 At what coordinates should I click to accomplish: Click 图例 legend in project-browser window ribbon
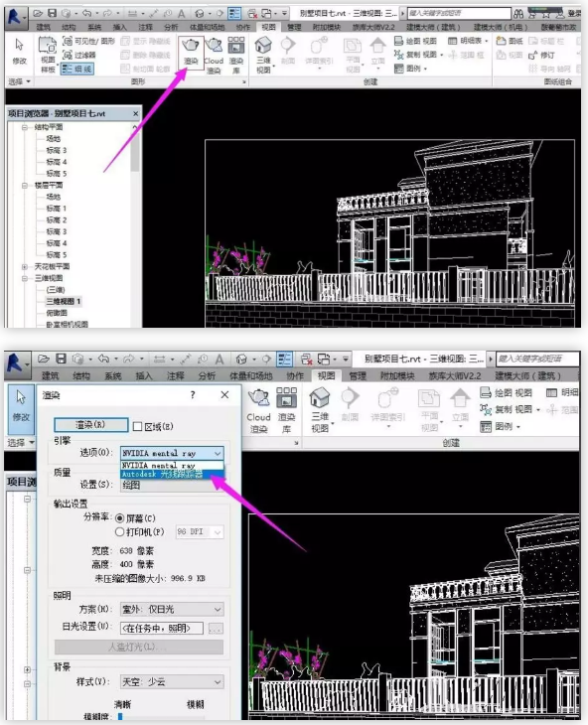410,69
